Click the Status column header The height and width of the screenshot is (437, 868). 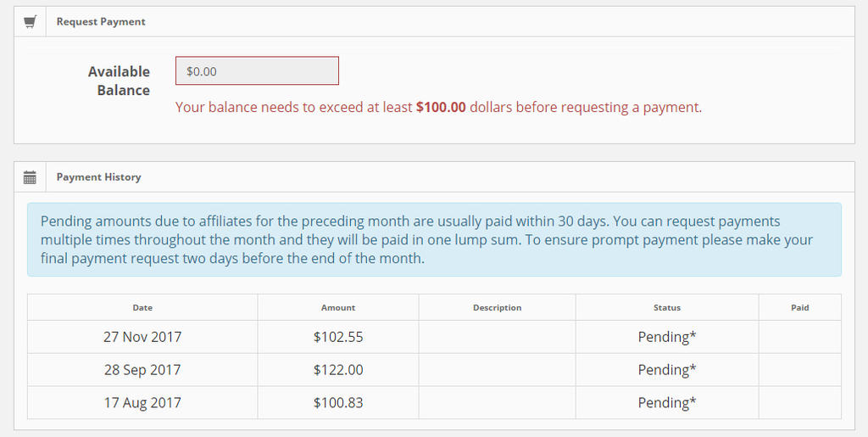[667, 307]
